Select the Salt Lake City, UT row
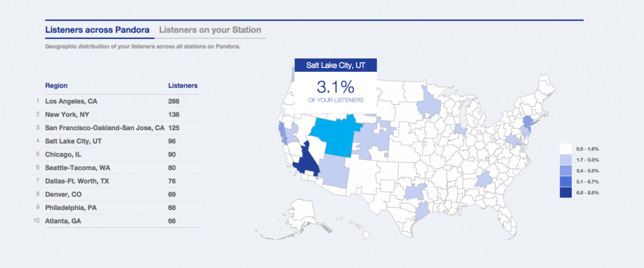Image resolution: width=644 pixels, height=268 pixels. pos(117,141)
